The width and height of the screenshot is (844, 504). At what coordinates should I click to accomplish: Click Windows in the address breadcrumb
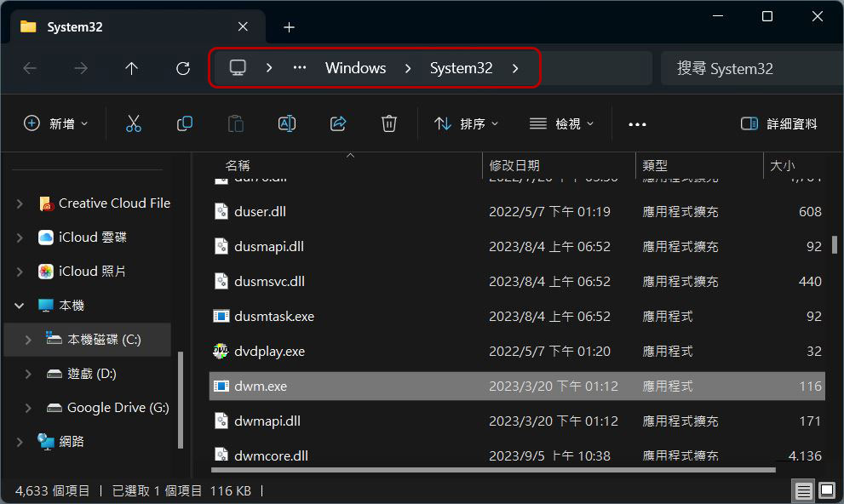[x=355, y=68]
